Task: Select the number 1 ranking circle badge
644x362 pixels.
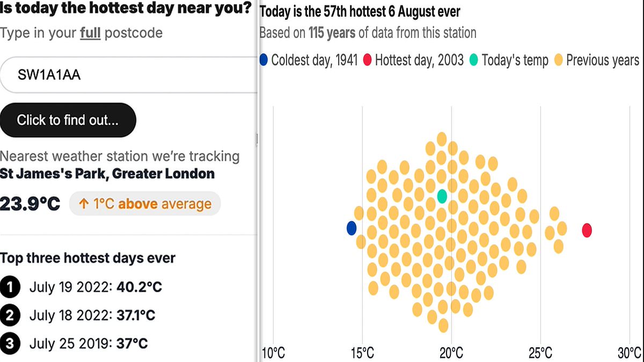Action: 10,287
